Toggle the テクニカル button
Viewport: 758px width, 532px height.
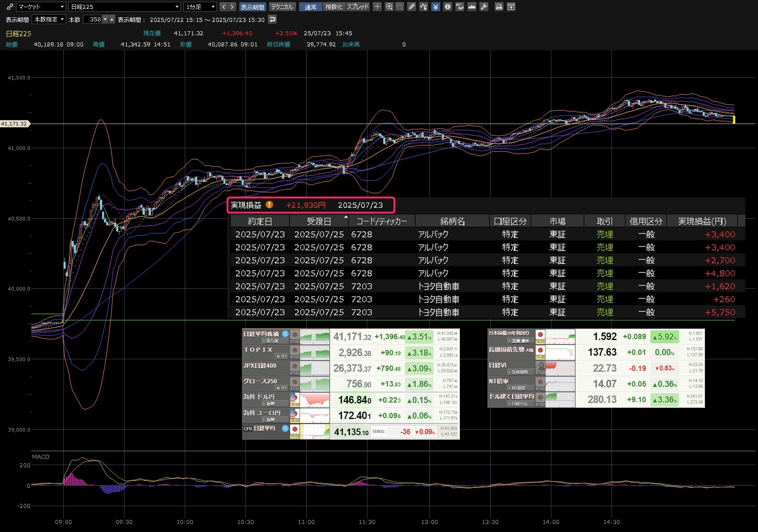(x=282, y=7)
